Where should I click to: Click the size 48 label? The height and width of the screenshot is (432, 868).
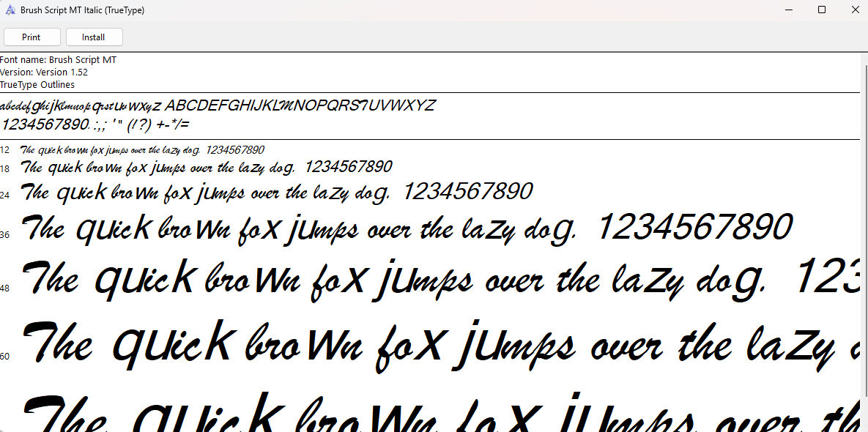[5, 288]
